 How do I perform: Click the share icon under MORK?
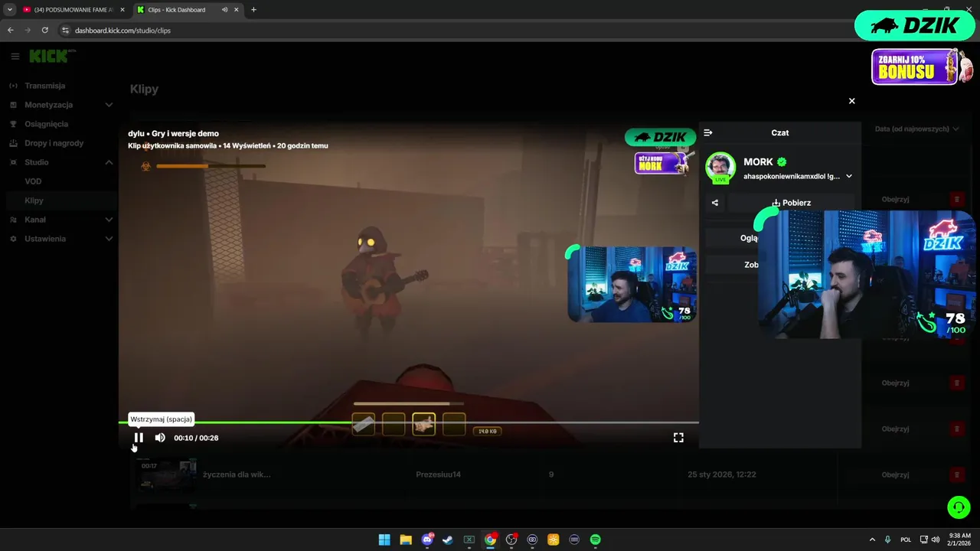coord(715,203)
